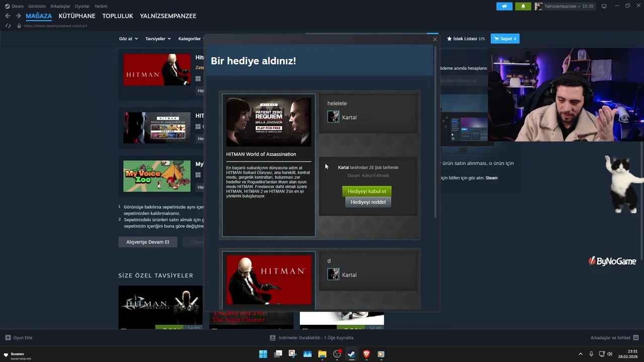644x362 pixels.
Task: Decline the gift with Hediyeyi reddet
Action: 368,202
